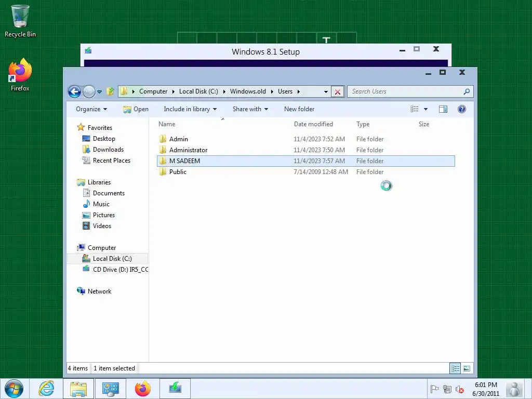Open the Recycle Bin desktop icon

20,21
